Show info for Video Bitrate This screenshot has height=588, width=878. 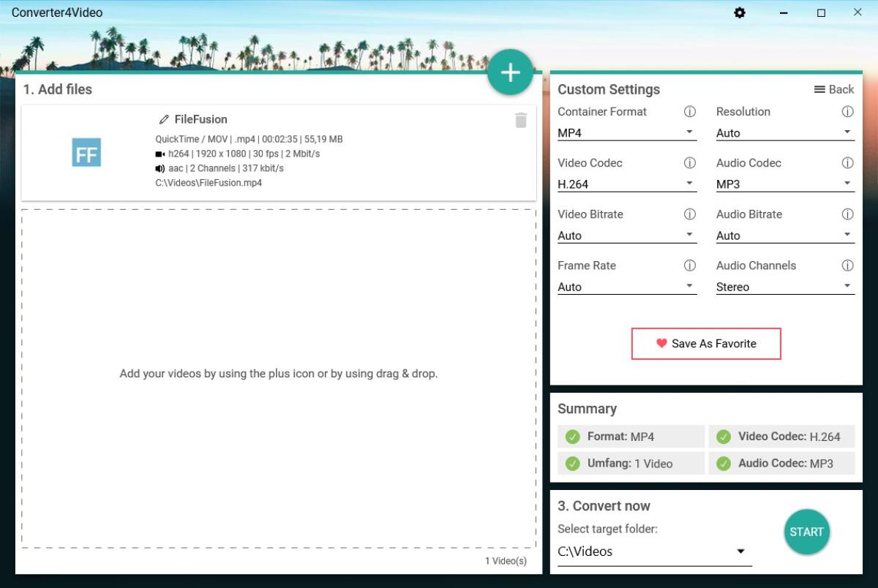689,214
